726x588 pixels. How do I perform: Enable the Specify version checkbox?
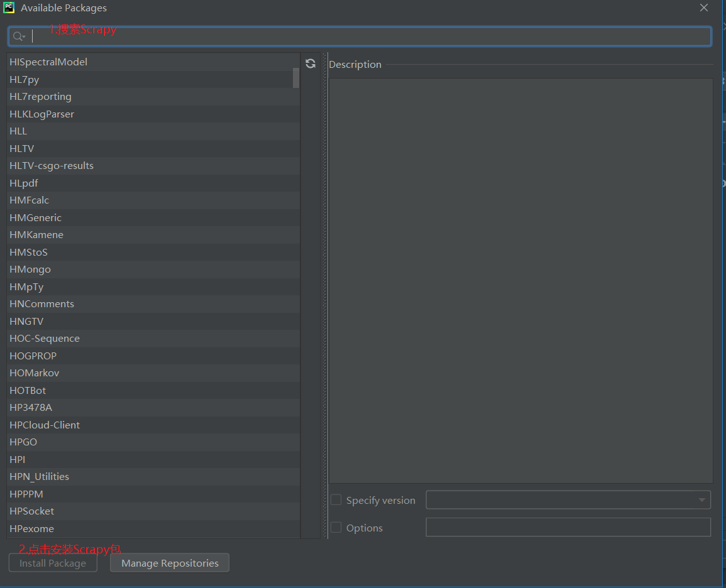click(x=336, y=499)
